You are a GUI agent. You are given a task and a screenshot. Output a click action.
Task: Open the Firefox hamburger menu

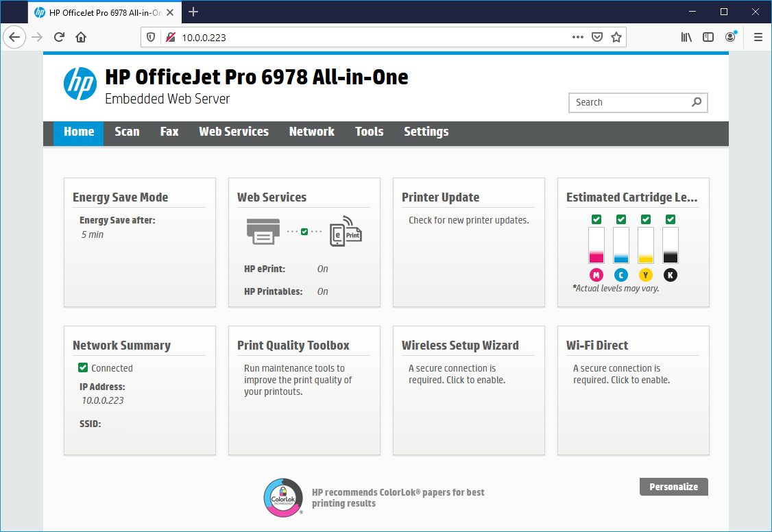[x=758, y=38]
